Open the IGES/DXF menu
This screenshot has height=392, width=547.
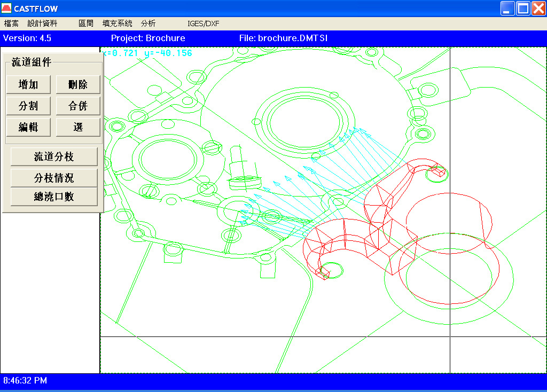(x=204, y=23)
